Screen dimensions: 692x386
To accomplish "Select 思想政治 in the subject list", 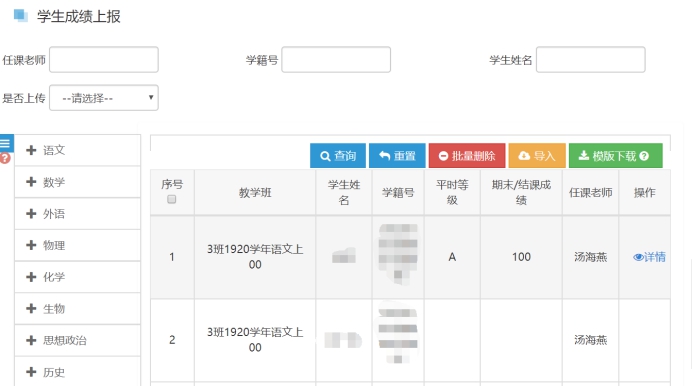I will click(78, 341).
